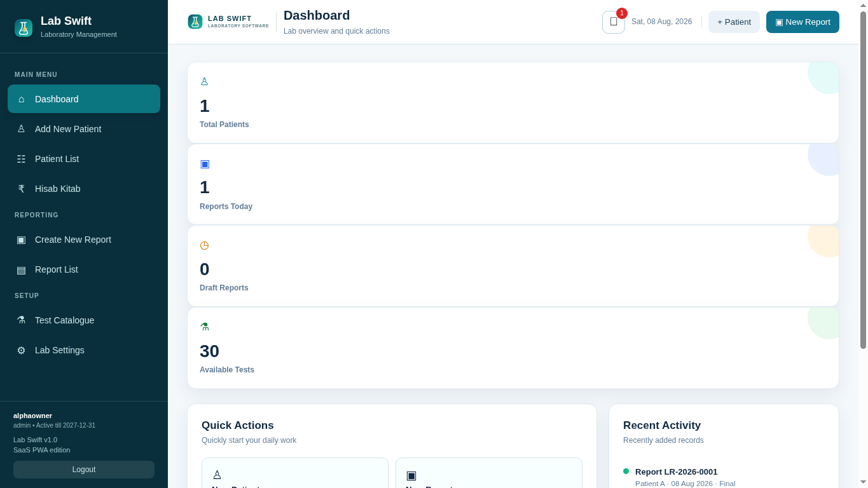Click the Recent Activity heading

pos(662,426)
